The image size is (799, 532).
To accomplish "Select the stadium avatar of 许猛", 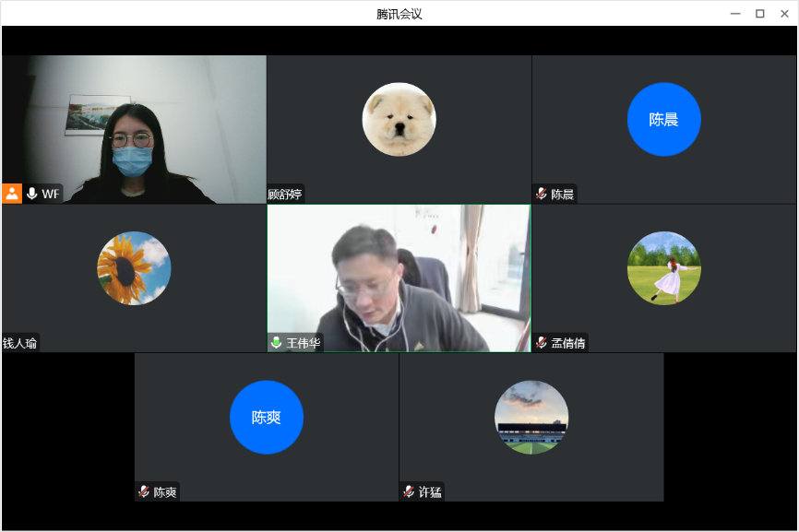I will pyautogui.click(x=531, y=418).
